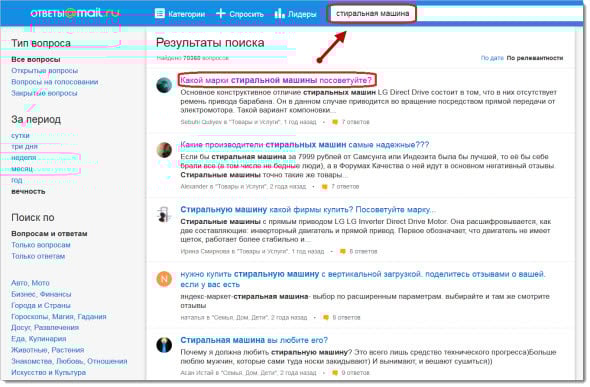590x387 pixels.
Task: Click the orange N avatar
Action: click(x=164, y=279)
